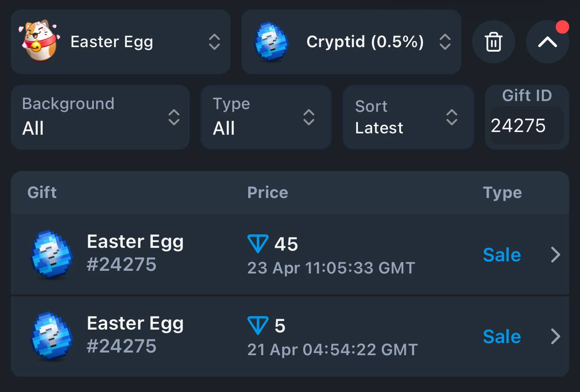
Task: Open 21 Apr sale row chevron arrow
Action: [556, 336]
